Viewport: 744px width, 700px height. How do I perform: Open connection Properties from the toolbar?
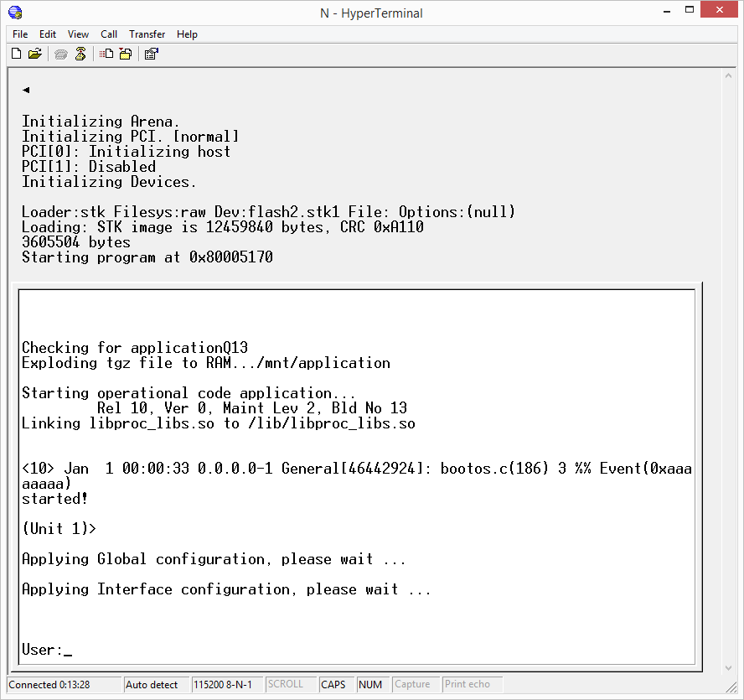pyautogui.click(x=152, y=54)
